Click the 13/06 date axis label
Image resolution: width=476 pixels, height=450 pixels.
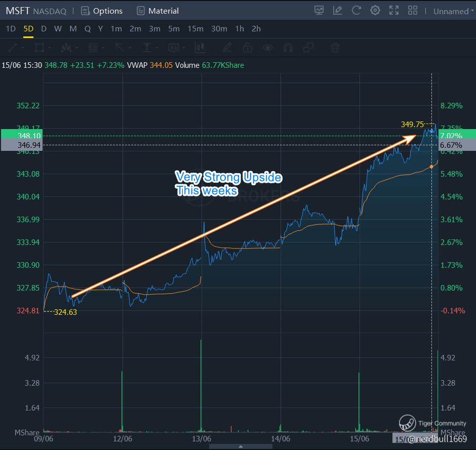pos(202,439)
